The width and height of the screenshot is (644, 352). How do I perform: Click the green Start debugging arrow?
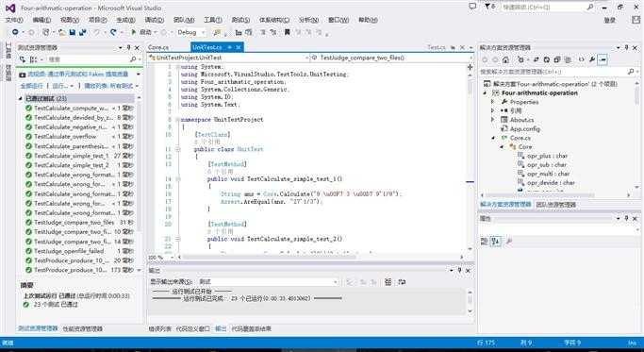click(x=134, y=32)
